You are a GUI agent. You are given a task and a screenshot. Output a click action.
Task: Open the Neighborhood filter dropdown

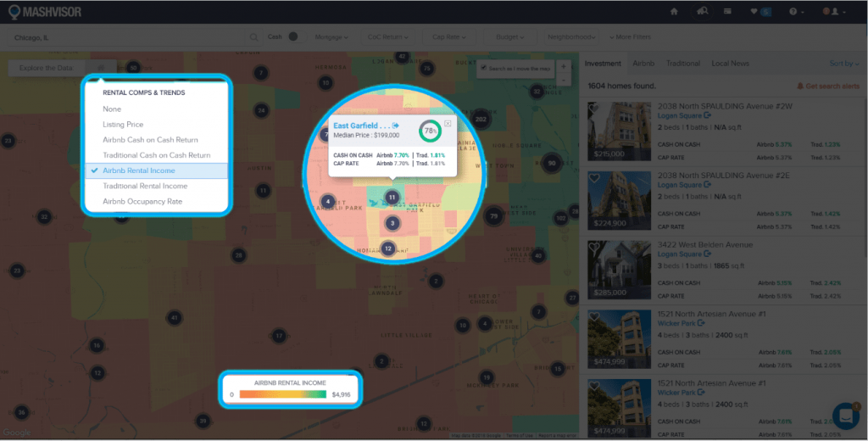click(x=570, y=37)
